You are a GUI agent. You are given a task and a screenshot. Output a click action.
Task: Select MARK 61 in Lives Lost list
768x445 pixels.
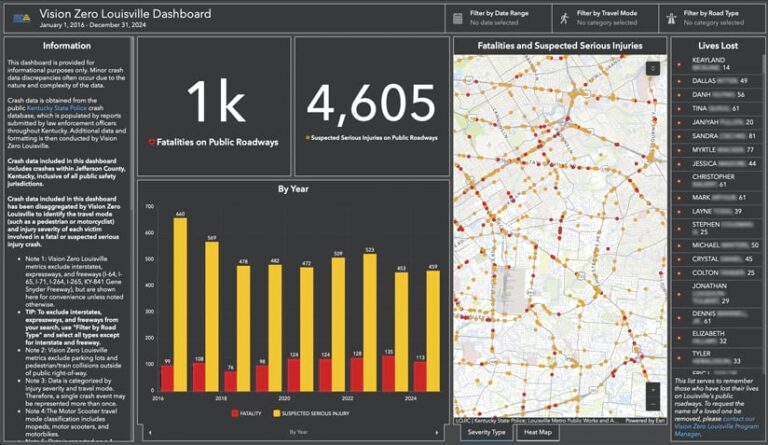pyautogui.click(x=718, y=197)
